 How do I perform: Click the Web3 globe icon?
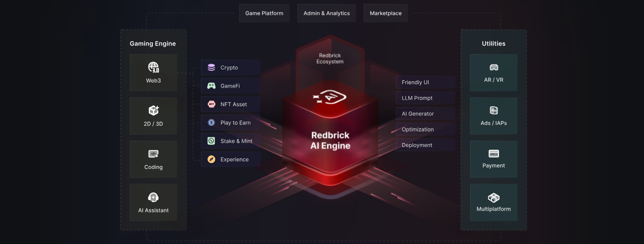coord(153,67)
